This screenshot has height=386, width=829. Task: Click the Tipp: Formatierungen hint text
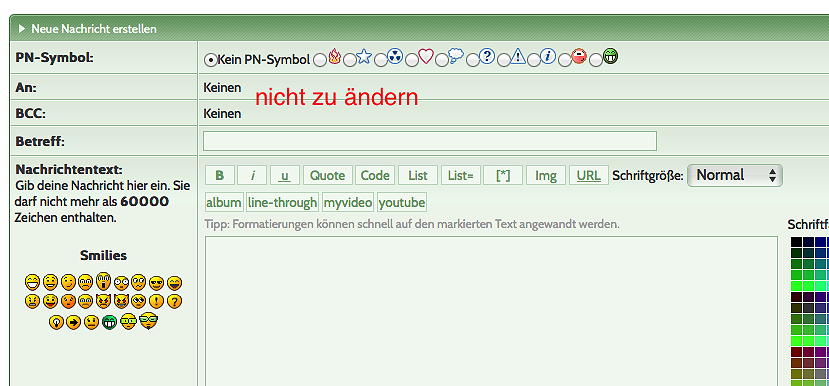[x=412, y=224]
